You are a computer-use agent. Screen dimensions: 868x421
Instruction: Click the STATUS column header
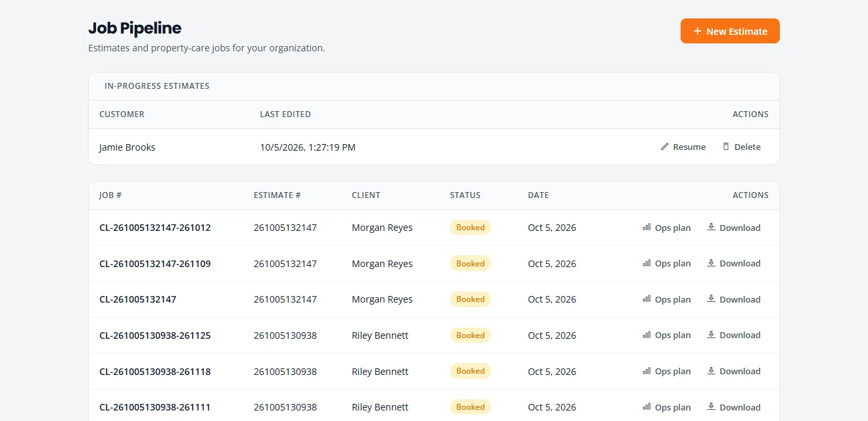pos(465,195)
